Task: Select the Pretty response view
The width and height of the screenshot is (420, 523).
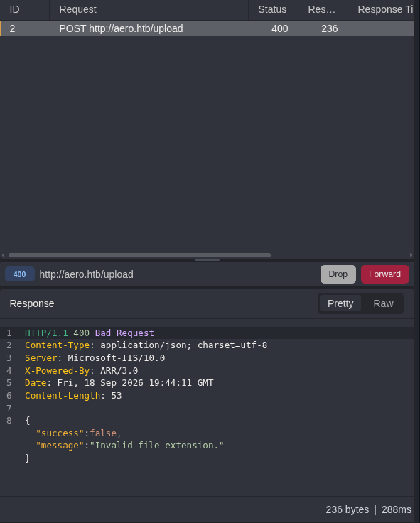Action: [340, 303]
